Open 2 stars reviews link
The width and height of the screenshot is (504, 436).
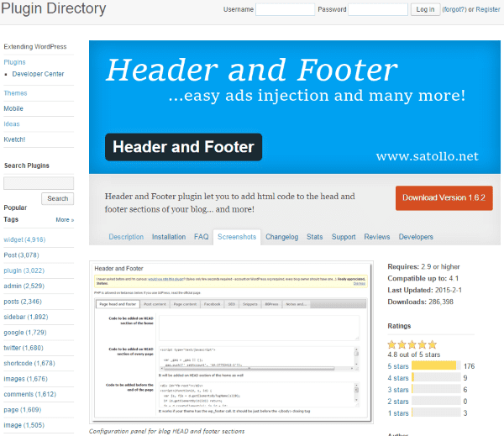398,402
